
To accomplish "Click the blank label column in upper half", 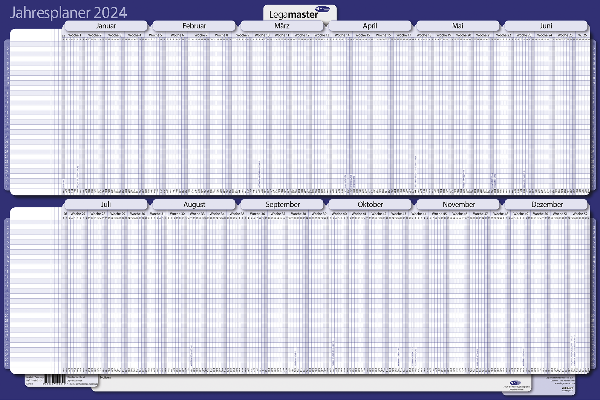I will 34,110.
